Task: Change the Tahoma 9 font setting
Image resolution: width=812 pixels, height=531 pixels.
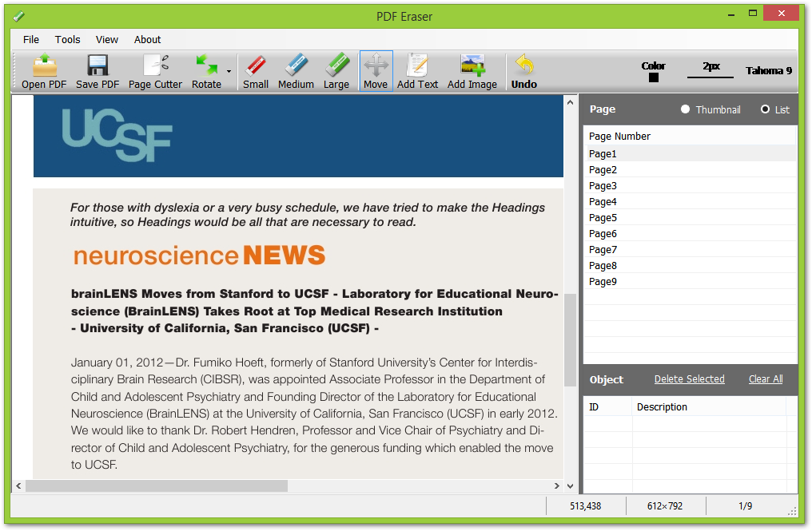Action: click(769, 70)
